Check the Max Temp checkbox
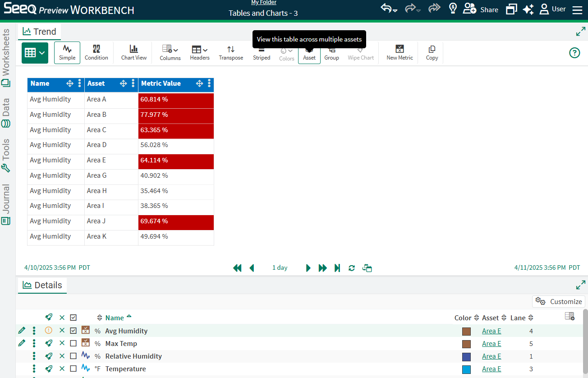588x378 pixels. 73,343
